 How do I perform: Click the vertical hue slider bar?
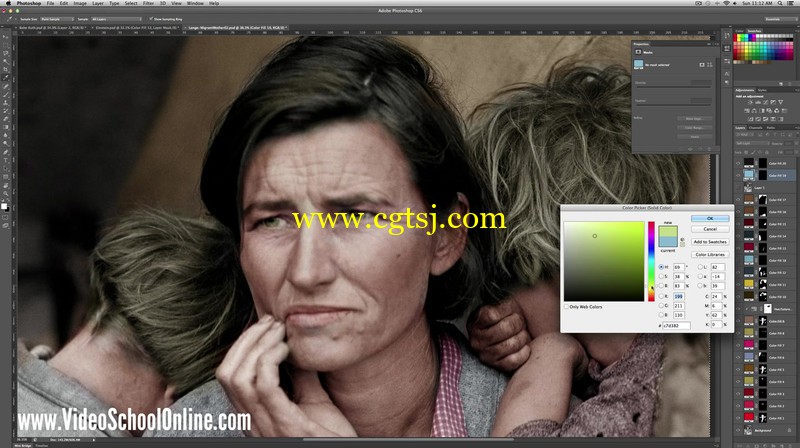[652, 261]
